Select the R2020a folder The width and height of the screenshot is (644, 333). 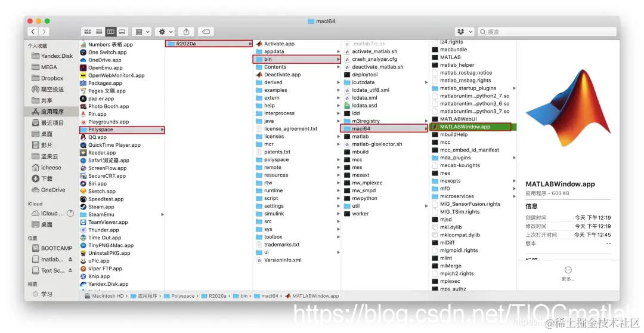pyautogui.click(x=209, y=44)
